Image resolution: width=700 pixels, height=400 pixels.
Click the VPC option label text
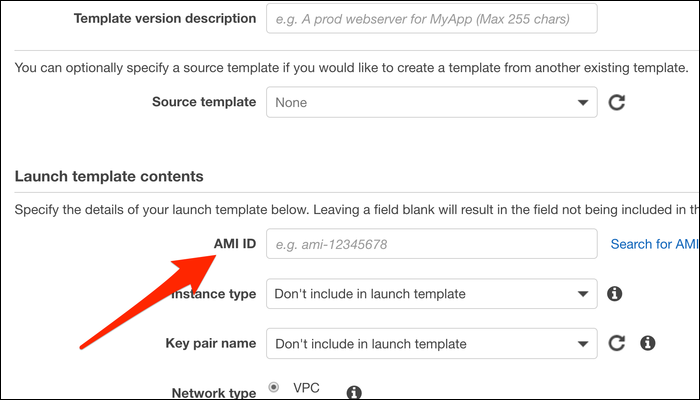point(305,389)
